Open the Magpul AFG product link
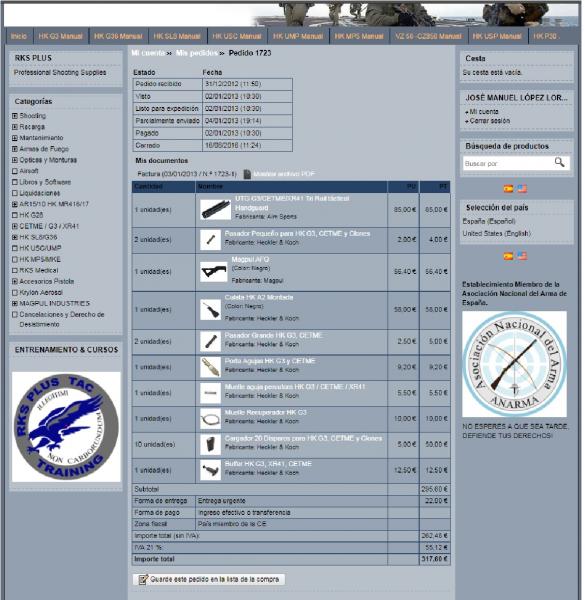The width and height of the screenshot is (585, 600). coord(250,259)
